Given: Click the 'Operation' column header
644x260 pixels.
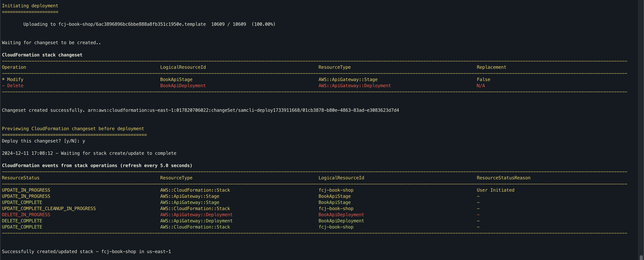Looking at the screenshot, I should [14, 67].
